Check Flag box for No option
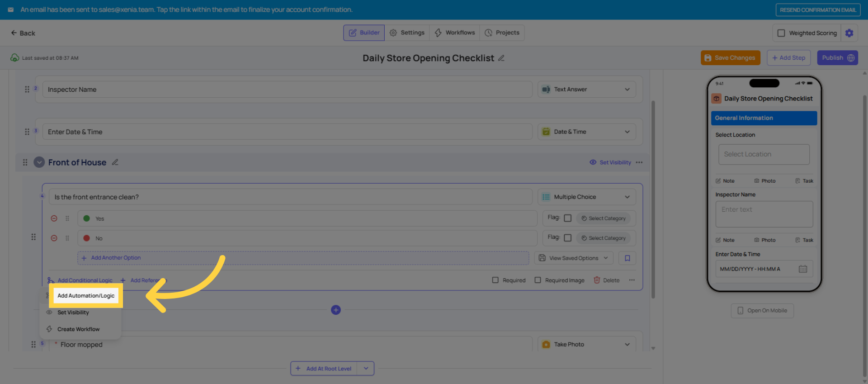Screen dimensions: 868x384 click(568, 237)
